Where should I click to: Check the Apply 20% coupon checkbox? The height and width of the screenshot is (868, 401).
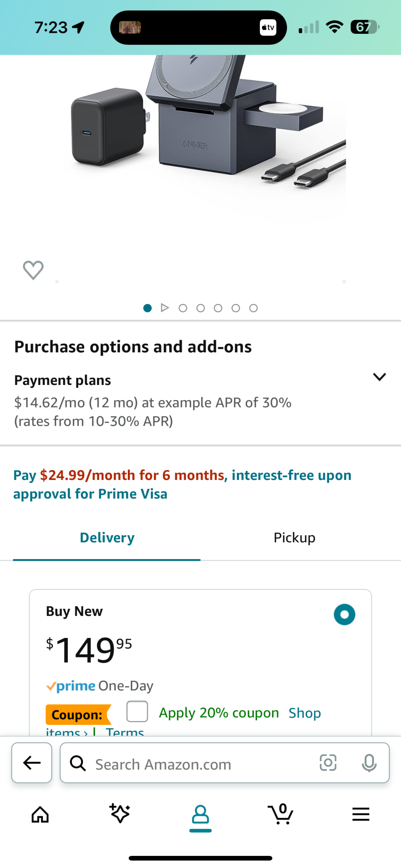(137, 711)
